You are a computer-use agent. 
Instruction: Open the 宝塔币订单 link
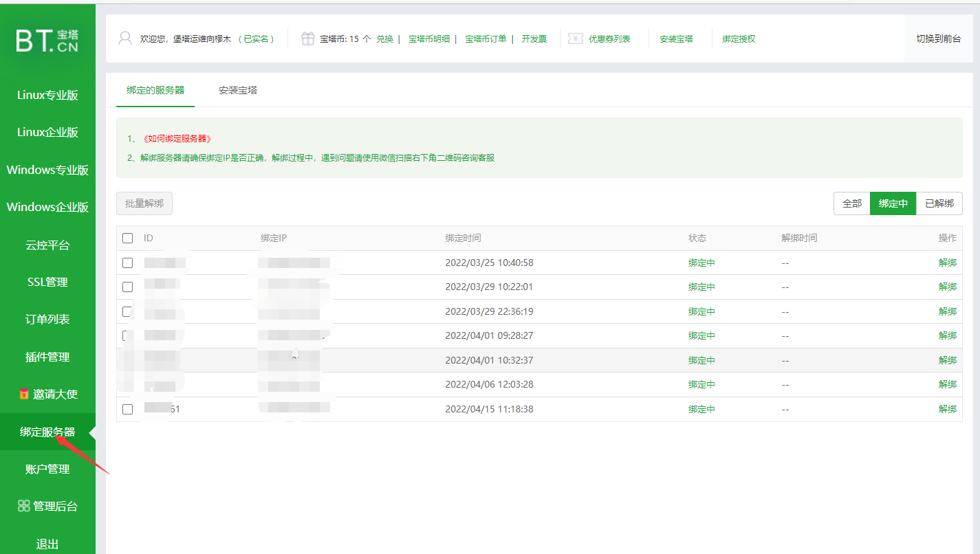pyautogui.click(x=486, y=39)
